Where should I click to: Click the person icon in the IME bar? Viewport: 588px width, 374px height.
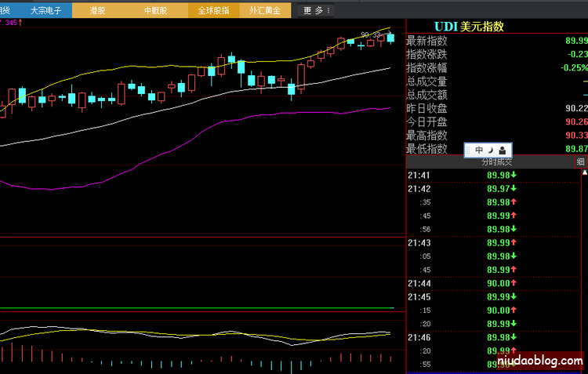503,149
